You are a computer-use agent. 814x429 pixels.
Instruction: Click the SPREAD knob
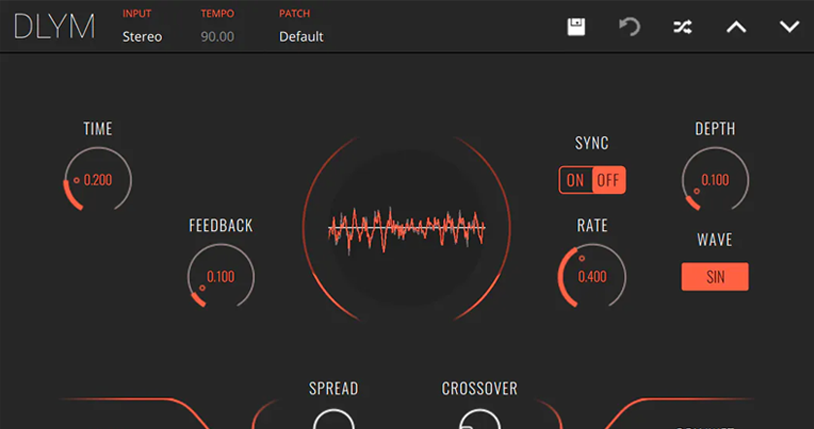(333, 420)
